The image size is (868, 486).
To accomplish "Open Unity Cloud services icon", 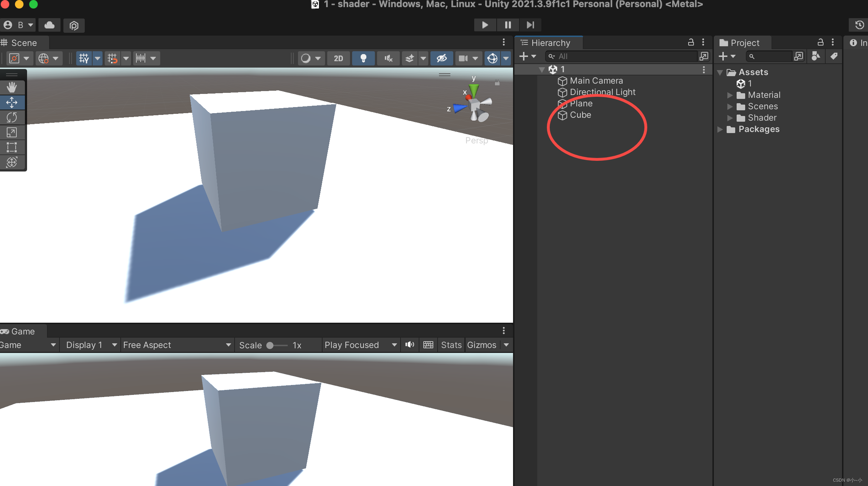I will coord(49,25).
